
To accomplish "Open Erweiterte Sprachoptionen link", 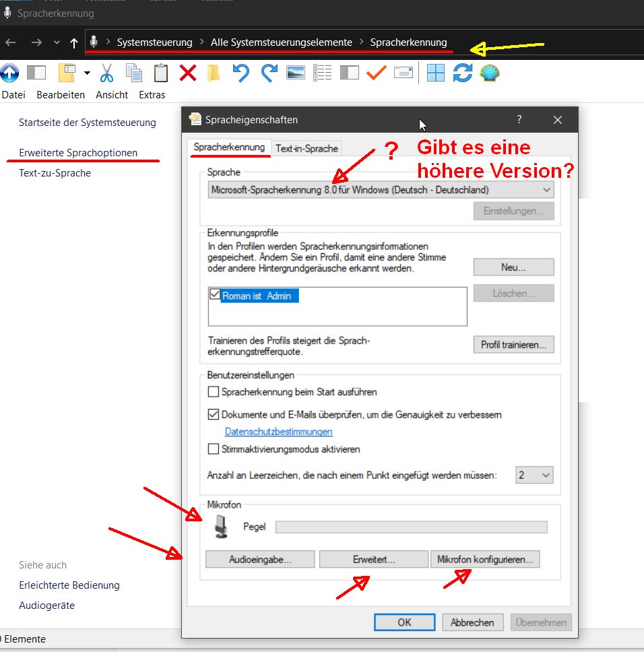I will tap(78, 153).
